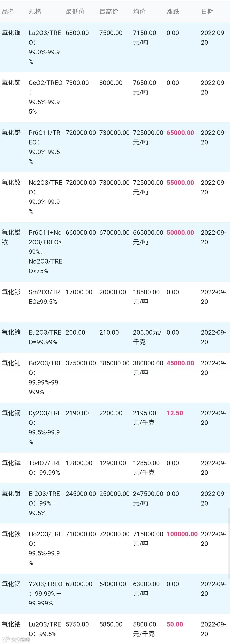Viewport: 230px width, 644px height.
Task: Click the 品名 column header
Action: coord(8,12)
